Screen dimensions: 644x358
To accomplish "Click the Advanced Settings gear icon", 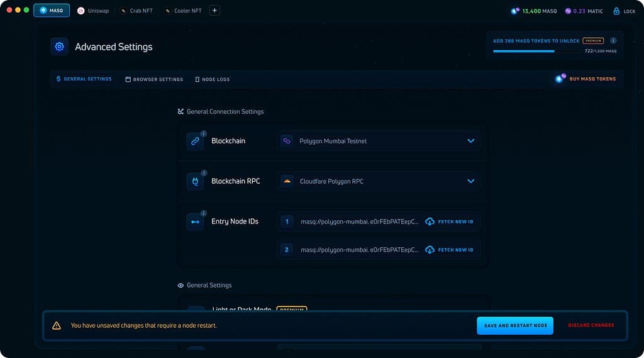I will click(60, 47).
